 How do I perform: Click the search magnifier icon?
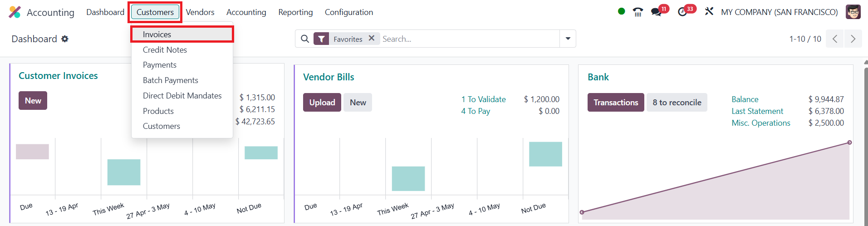click(x=305, y=39)
